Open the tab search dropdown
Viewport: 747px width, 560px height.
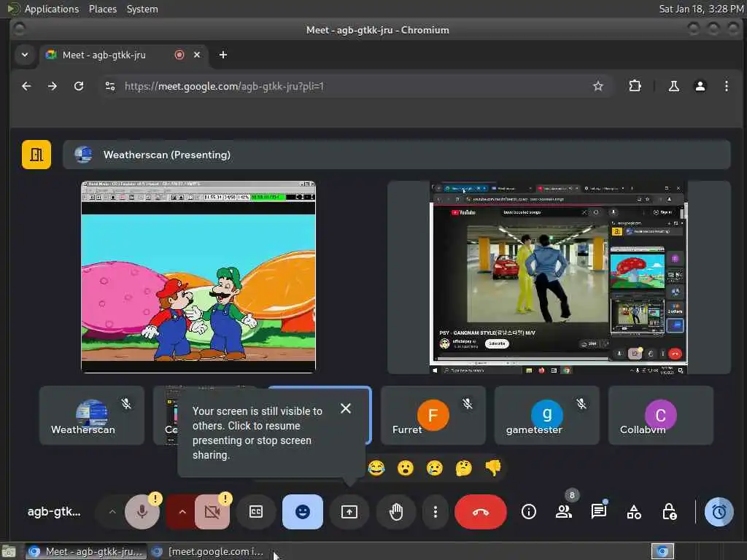click(25, 55)
